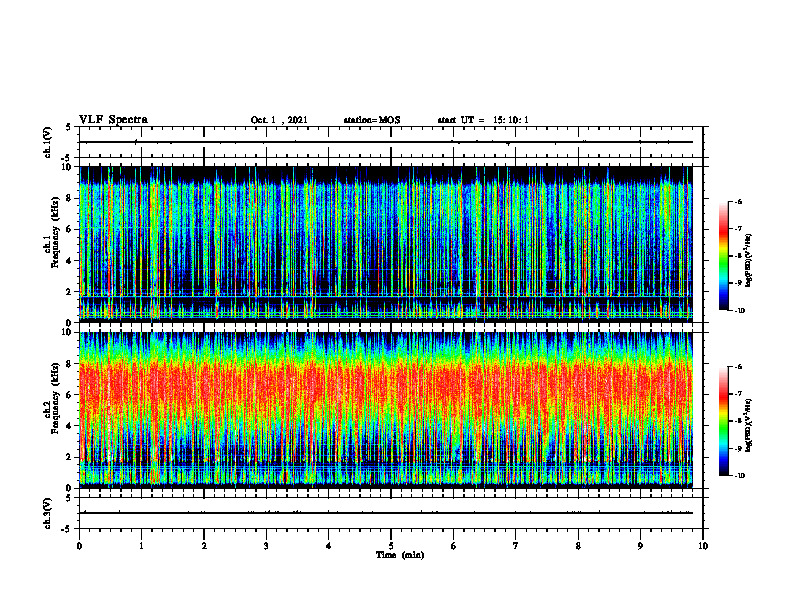The image size is (792, 612).
Task: Click time axis tick label "8"
Action: 578,546
